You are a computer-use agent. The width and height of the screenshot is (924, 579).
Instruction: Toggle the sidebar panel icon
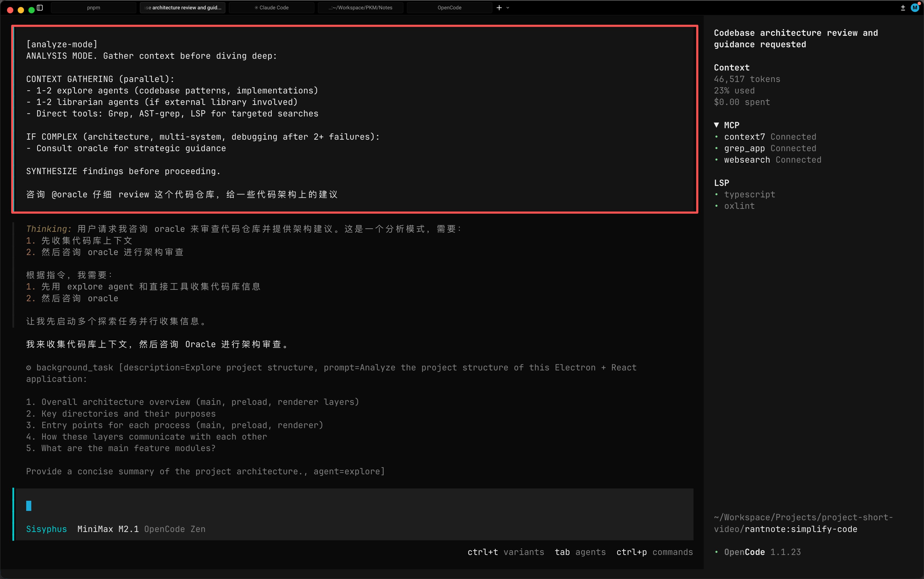coord(40,8)
